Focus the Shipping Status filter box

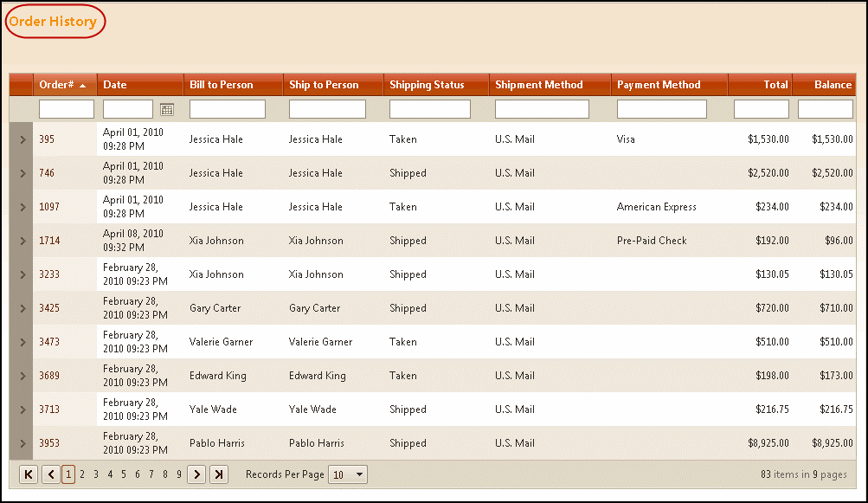(429, 109)
